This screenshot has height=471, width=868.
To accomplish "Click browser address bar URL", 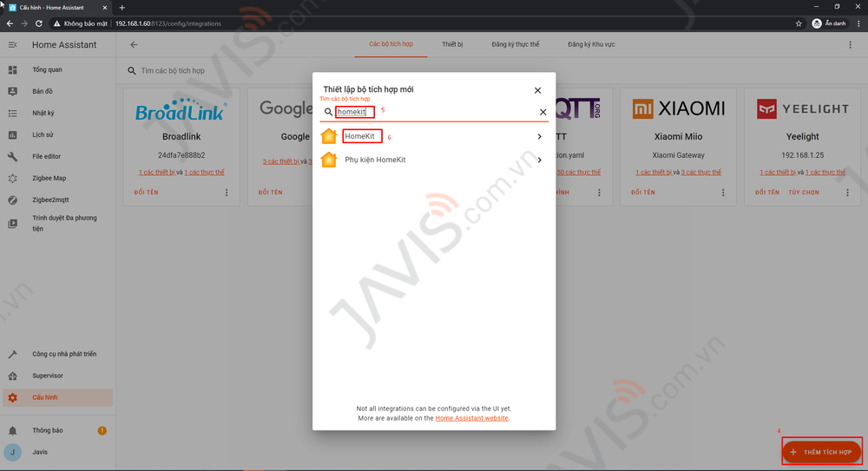I will click(x=168, y=23).
